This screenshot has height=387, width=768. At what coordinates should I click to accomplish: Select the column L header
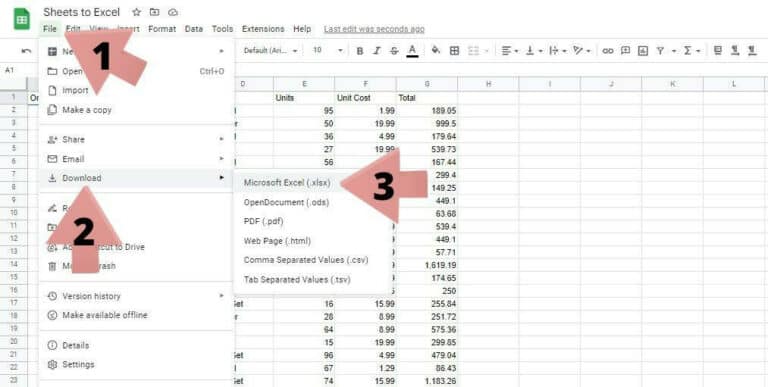pyautogui.click(x=734, y=84)
